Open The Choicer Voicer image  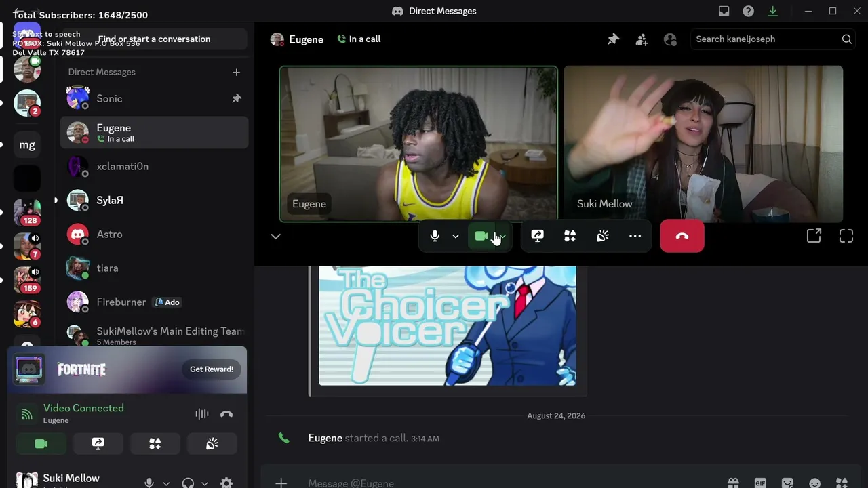click(x=448, y=325)
